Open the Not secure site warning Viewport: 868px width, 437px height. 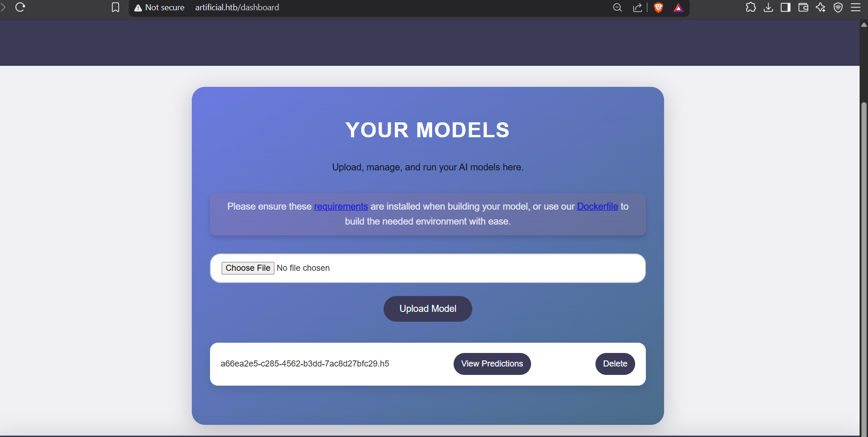[x=159, y=7]
